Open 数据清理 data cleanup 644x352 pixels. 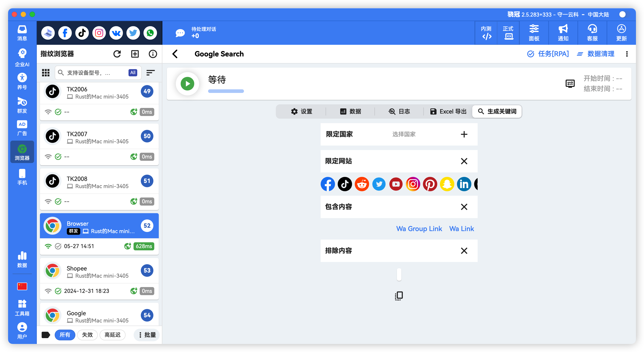coord(595,54)
